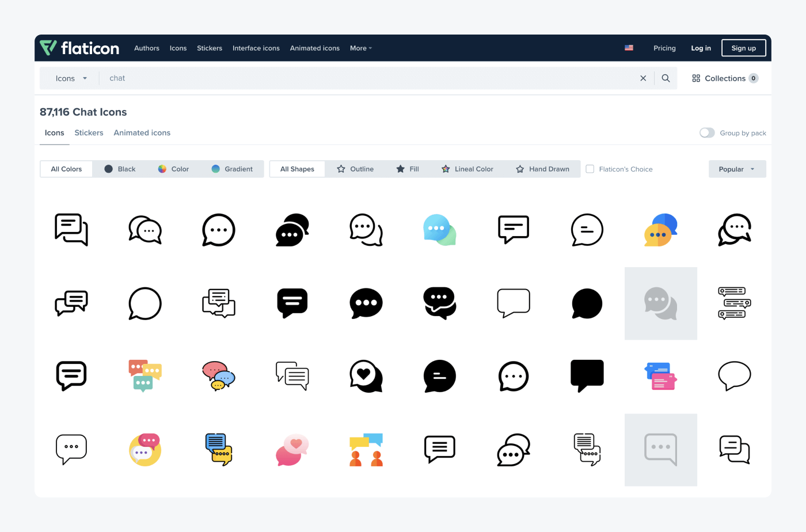Switch to the Stickers results tab
This screenshot has height=532, width=806.
[x=89, y=132]
